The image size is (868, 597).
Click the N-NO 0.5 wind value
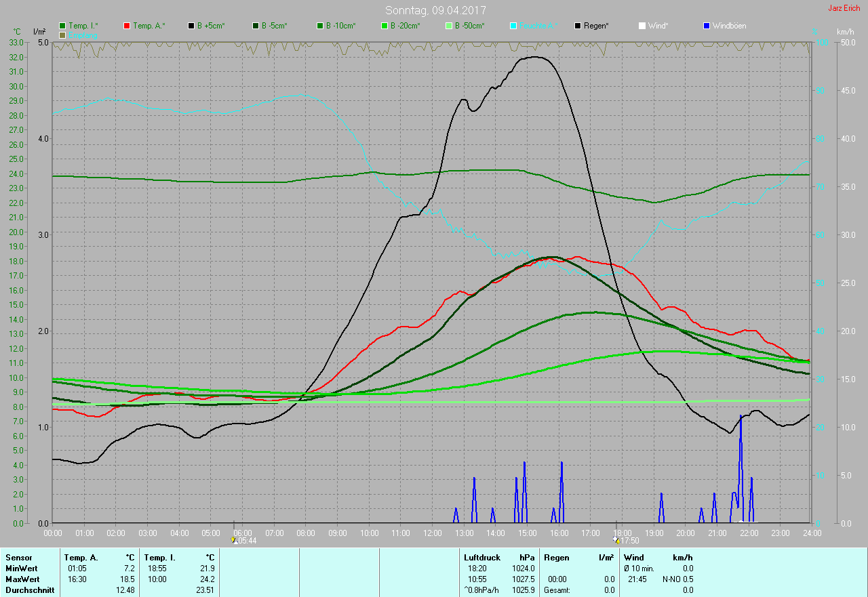678,579
